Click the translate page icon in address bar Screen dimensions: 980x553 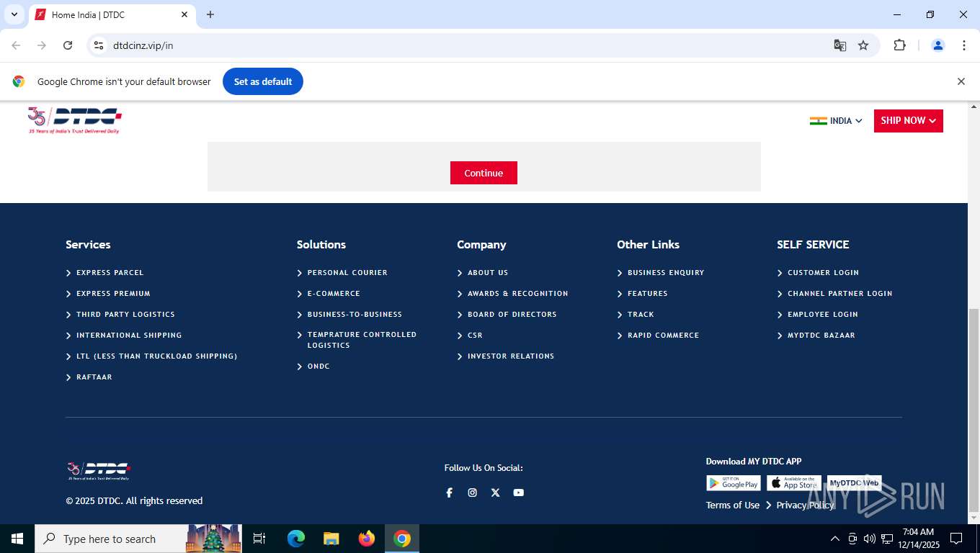point(839,45)
